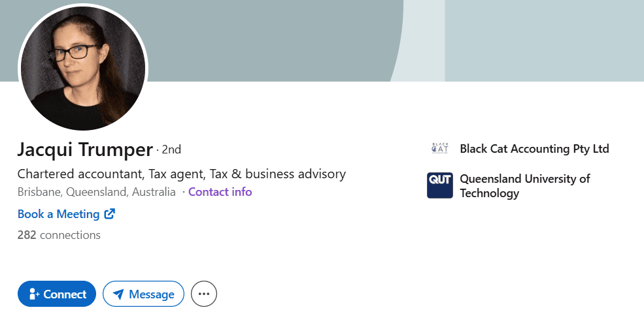Click the name Jacqui Trumper heading
The height and width of the screenshot is (314, 644).
pyautogui.click(x=85, y=149)
